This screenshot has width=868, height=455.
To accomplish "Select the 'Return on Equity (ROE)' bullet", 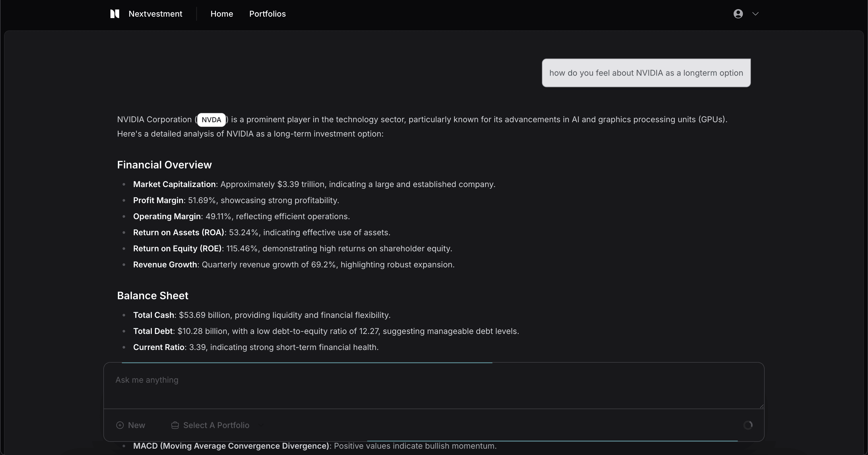I will [x=292, y=248].
